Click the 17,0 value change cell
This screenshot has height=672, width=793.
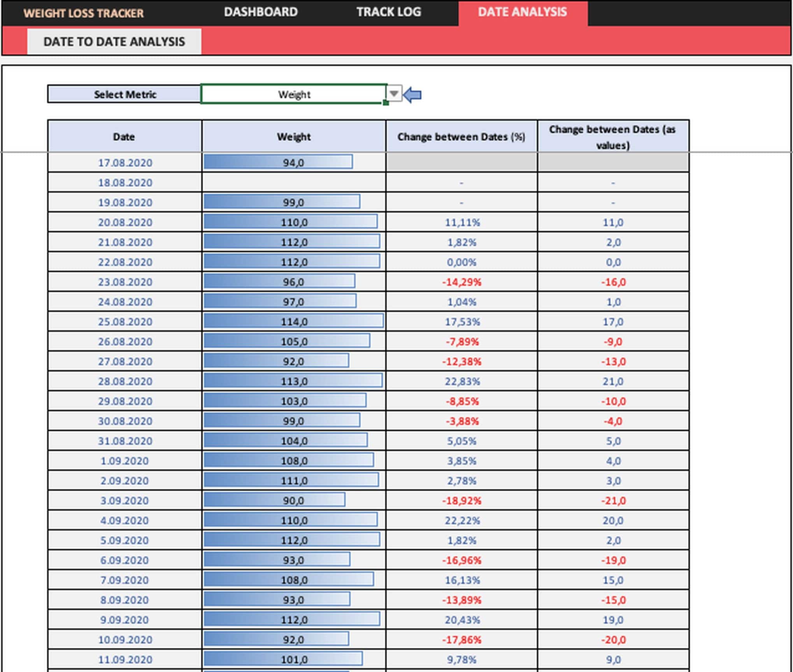pyautogui.click(x=614, y=322)
